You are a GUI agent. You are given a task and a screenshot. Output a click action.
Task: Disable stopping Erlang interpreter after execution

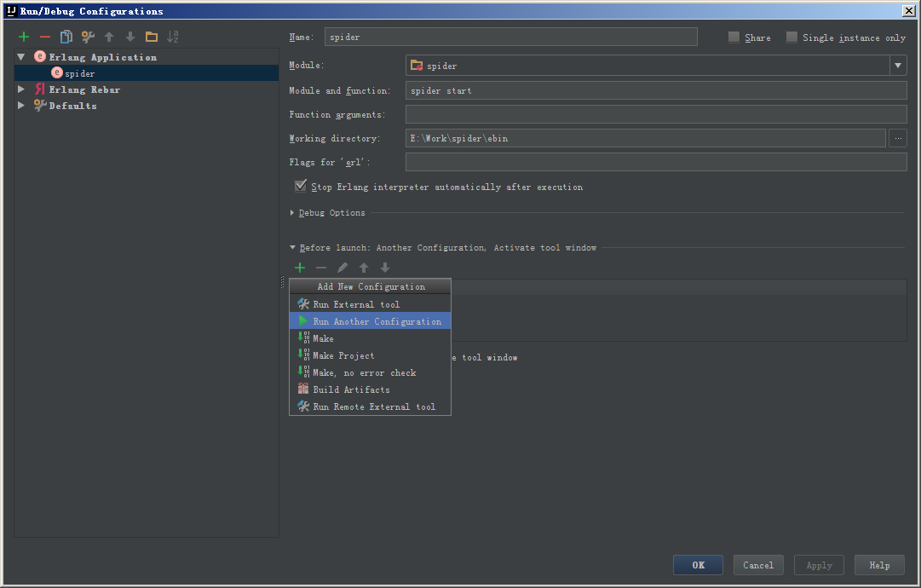(x=300, y=185)
